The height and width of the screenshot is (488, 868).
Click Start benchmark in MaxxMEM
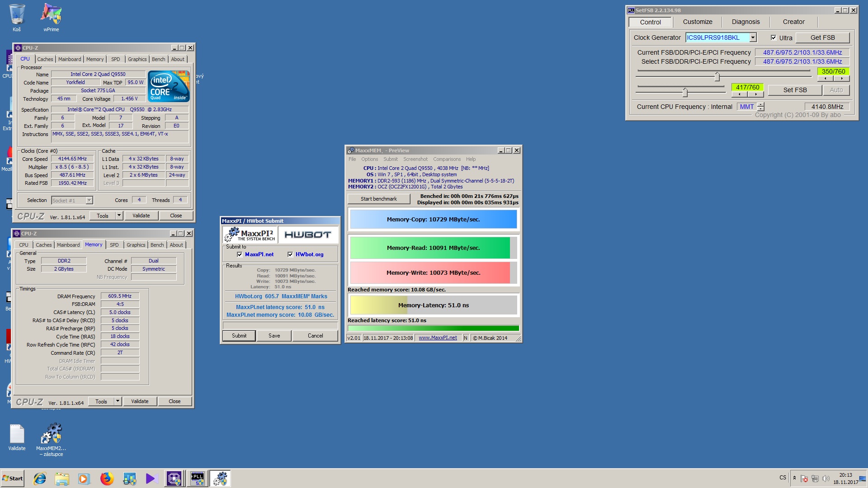point(378,199)
